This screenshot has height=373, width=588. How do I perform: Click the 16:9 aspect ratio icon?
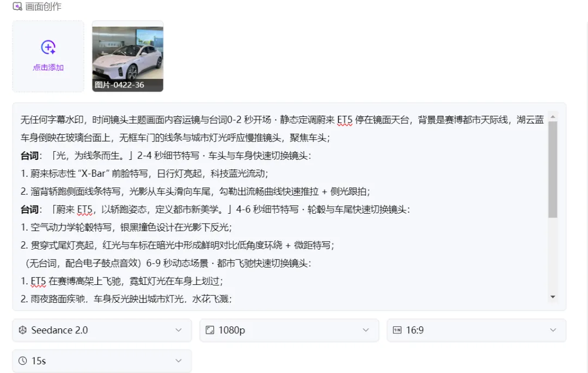(397, 330)
